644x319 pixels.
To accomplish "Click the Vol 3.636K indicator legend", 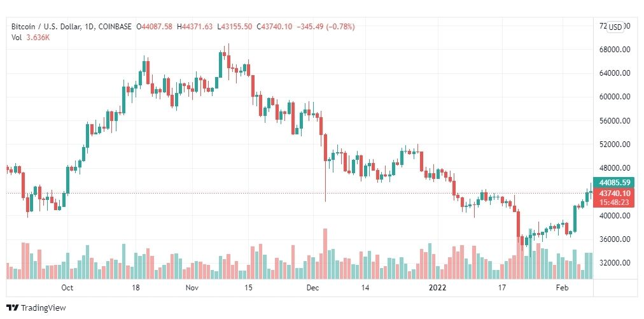I will pos(30,38).
